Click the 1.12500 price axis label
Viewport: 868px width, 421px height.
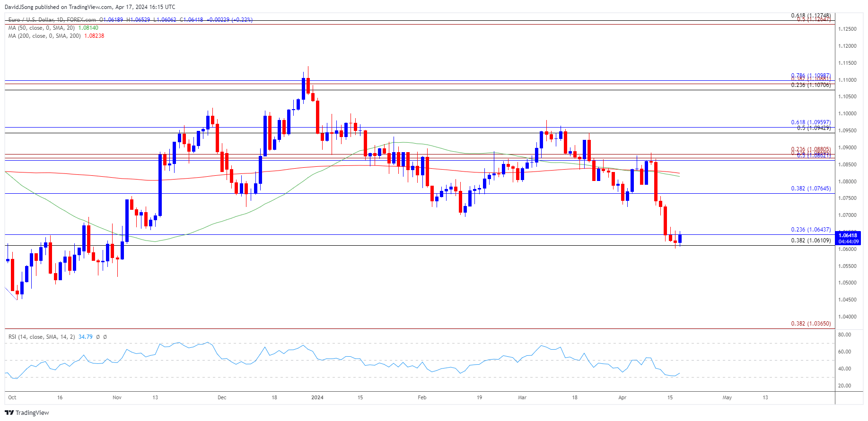point(847,29)
